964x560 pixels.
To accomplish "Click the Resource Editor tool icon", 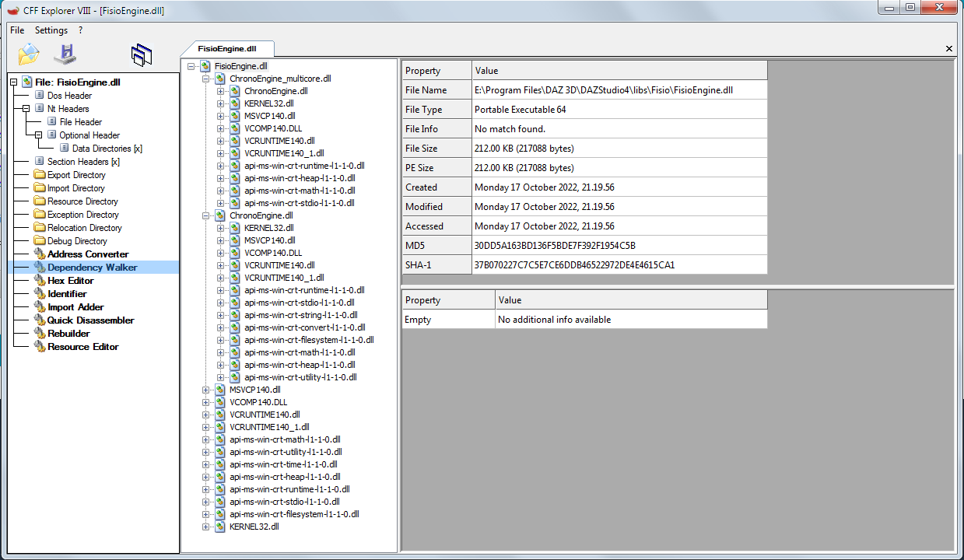I will click(40, 347).
